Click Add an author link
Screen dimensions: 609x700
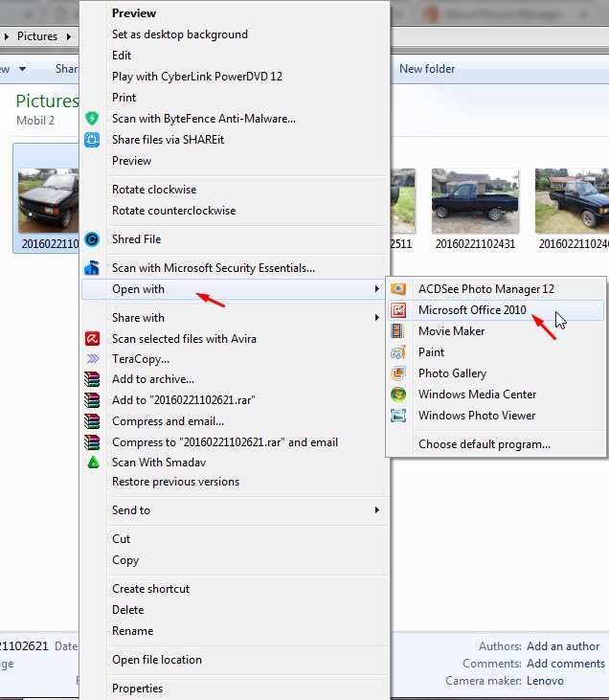(x=563, y=646)
